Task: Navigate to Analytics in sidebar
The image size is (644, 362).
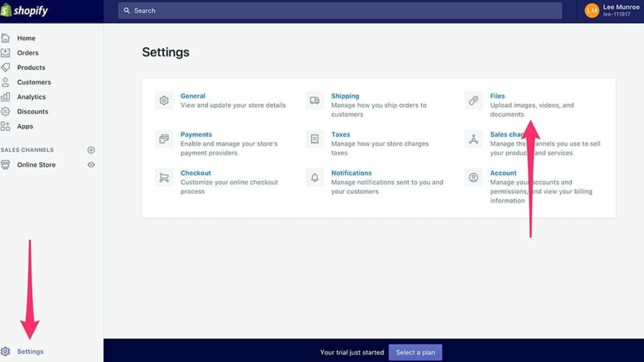Action: pyautogui.click(x=31, y=97)
